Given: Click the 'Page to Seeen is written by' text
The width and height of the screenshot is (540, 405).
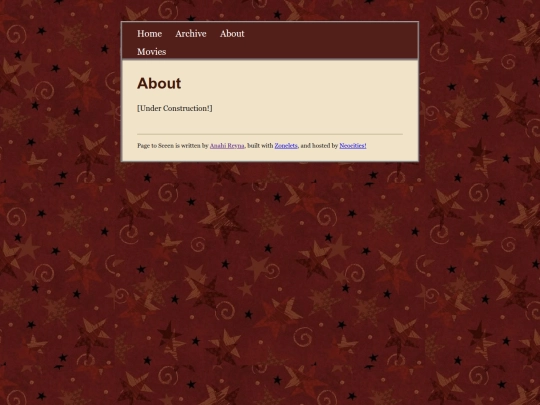Looking at the screenshot, I should click(x=173, y=146).
